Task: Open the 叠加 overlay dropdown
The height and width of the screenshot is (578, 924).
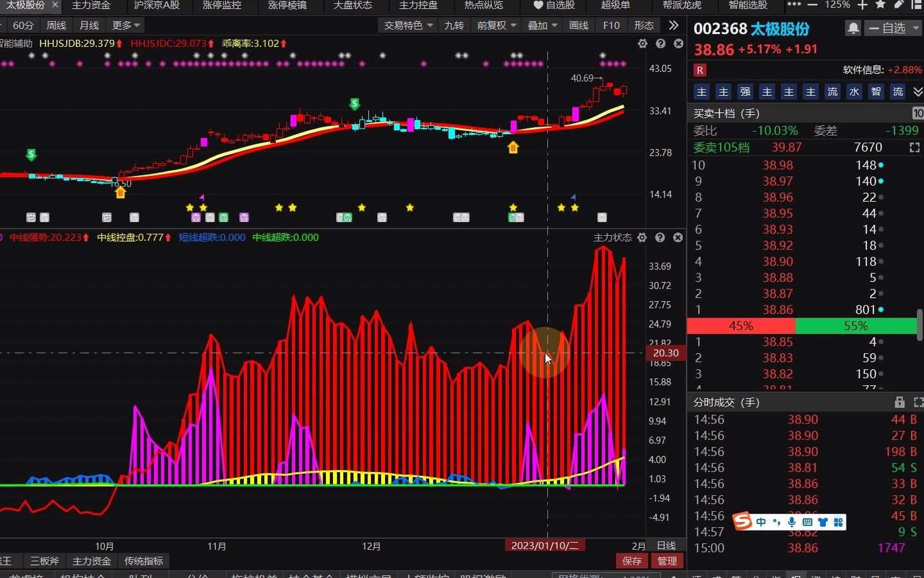Action: [542, 26]
